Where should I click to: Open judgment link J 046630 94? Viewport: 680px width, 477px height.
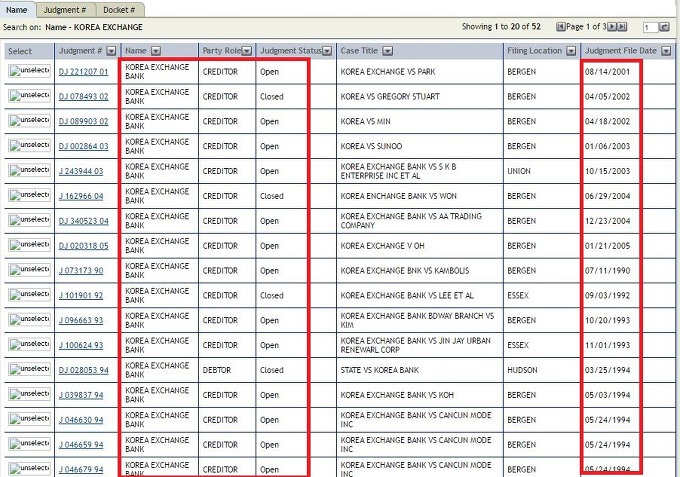(x=81, y=420)
